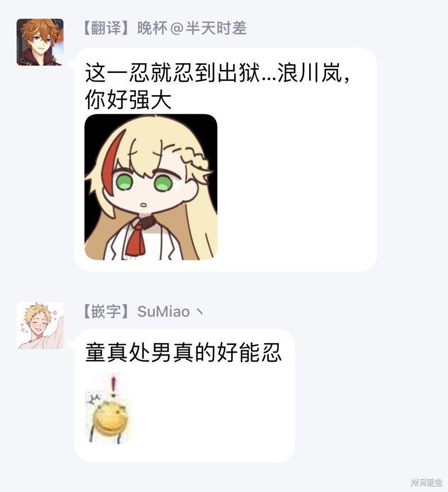The height and width of the screenshot is (492, 448).
Task: Tap the blurry yellow smiley sticker
Action: coord(108,408)
